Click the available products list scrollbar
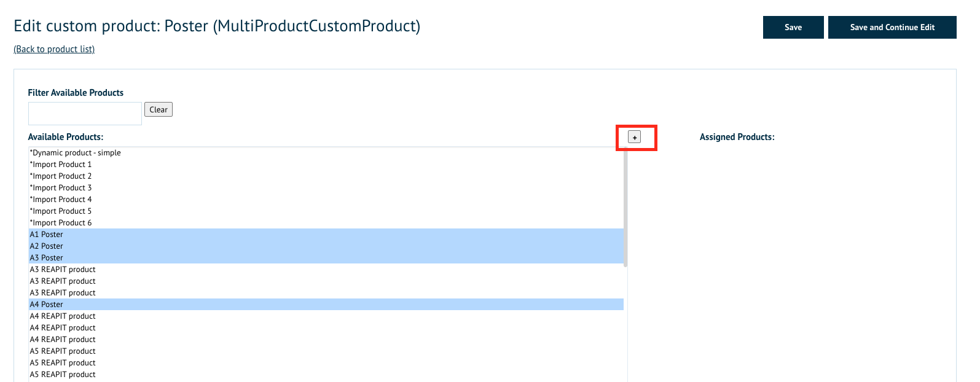The height and width of the screenshot is (382, 980). [x=625, y=209]
